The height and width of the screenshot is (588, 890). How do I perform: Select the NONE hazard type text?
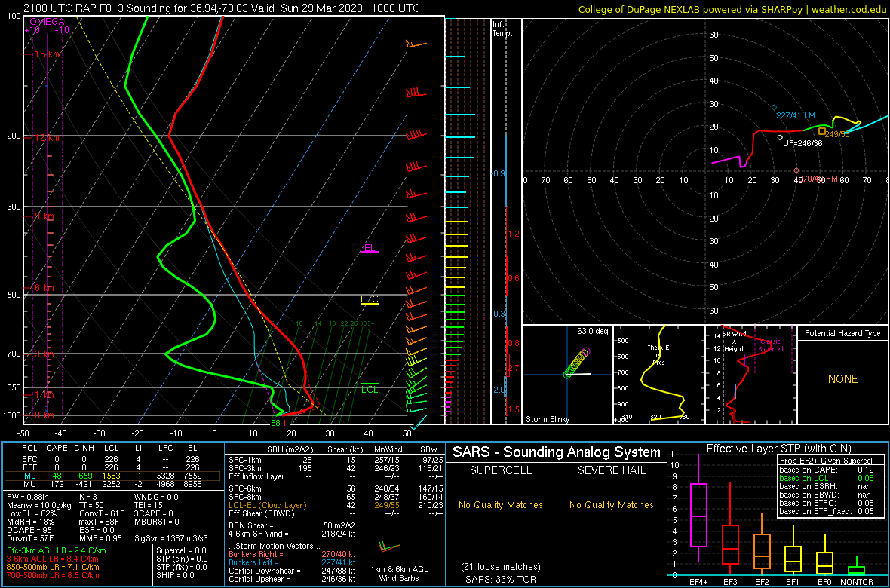842,379
